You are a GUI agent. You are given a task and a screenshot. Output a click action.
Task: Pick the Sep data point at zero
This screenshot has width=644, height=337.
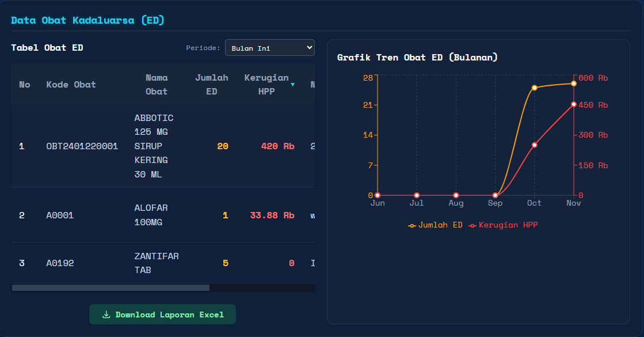(x=495, y=195)
